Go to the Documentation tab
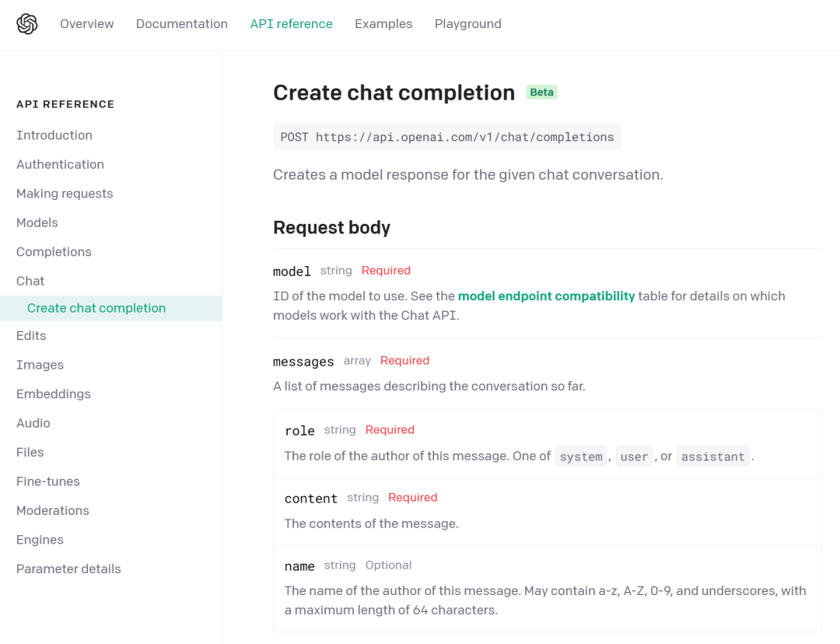 pyautogui.click(x=182, y=24)
